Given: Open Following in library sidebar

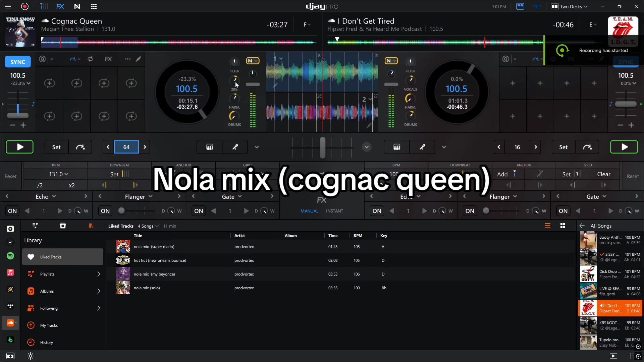Looking at the screenshot, I should pos(63,308).
